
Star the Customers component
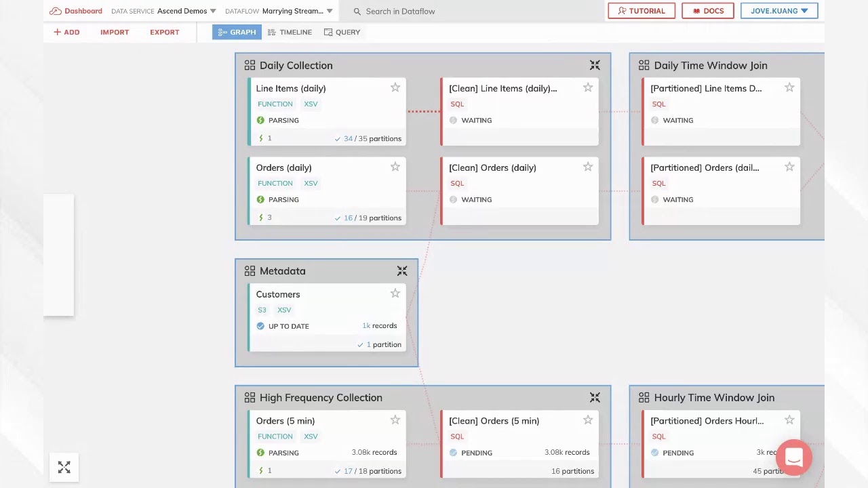(x=395, y=293)
